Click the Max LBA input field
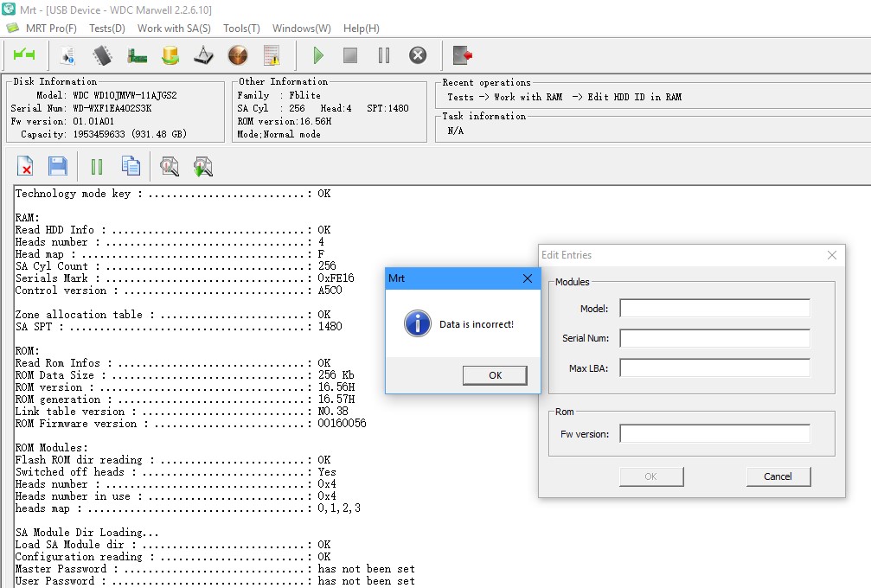The height and width of the screenshot is (588, 871). [x=715, y=367]
